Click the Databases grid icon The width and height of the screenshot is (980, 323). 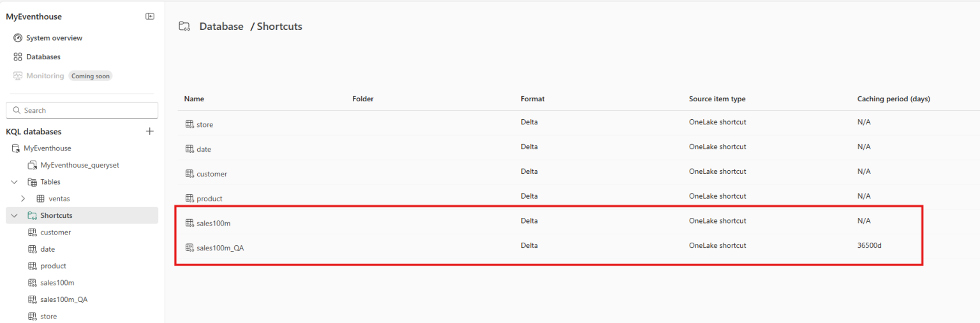(18, 57)
